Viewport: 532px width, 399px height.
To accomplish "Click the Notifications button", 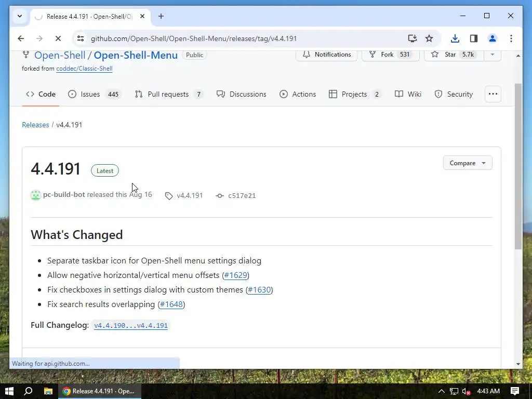I will (x=326, y=55).
